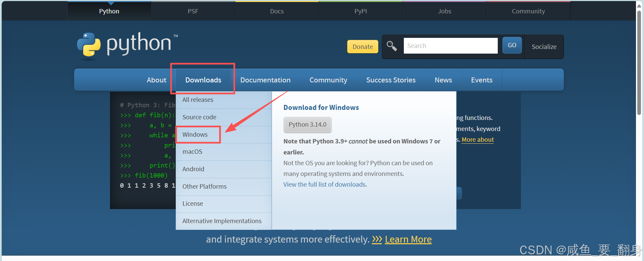This screenshot has height=261, width=644.
Task: Open View the full list of downloads link
Action: click(325, 185)
